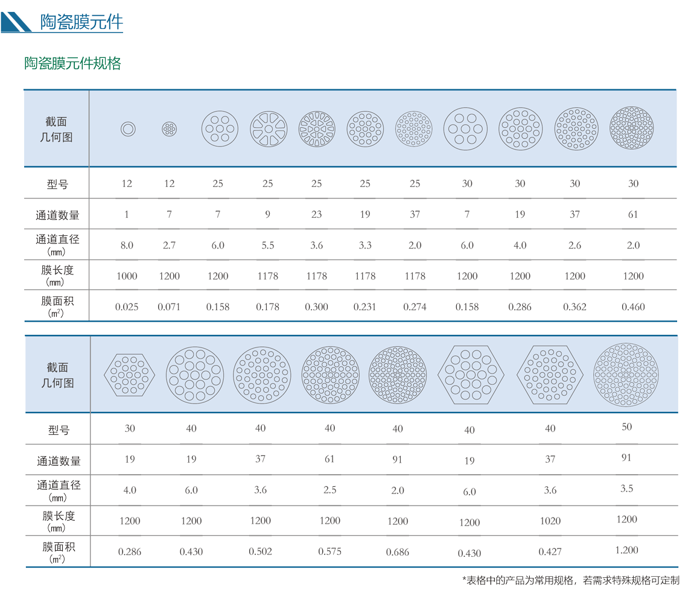Screen dimensions: 700x596
Task: Select the rightmost hexagonal cross-section diagram
Action: (550, 375)
